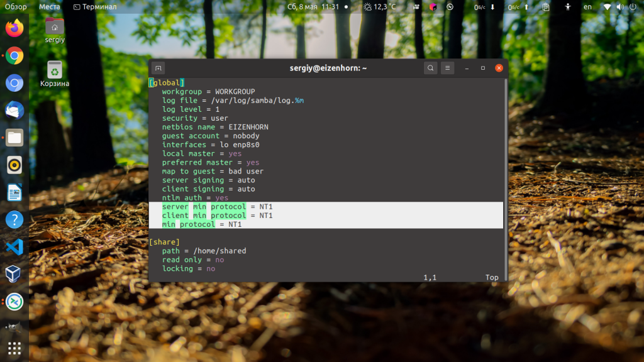Viewport: 644px width, 362px height.
Task: Open the Help icon in dock
Action: (x=14, y=220)
